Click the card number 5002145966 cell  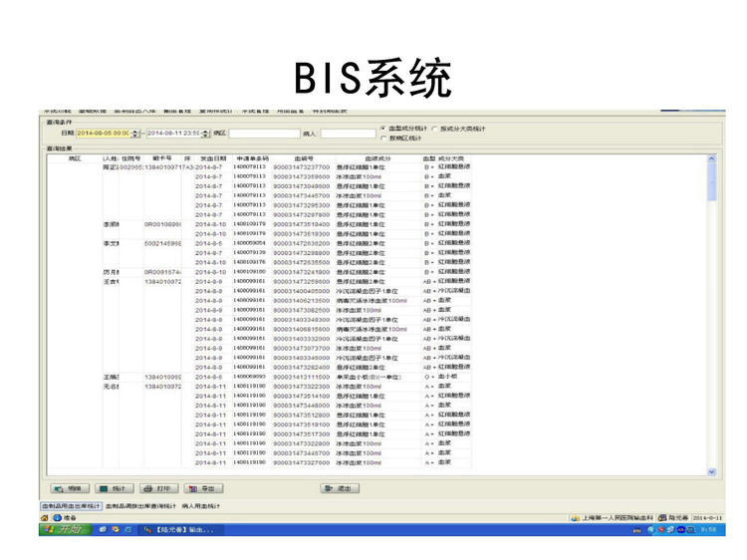162,243
